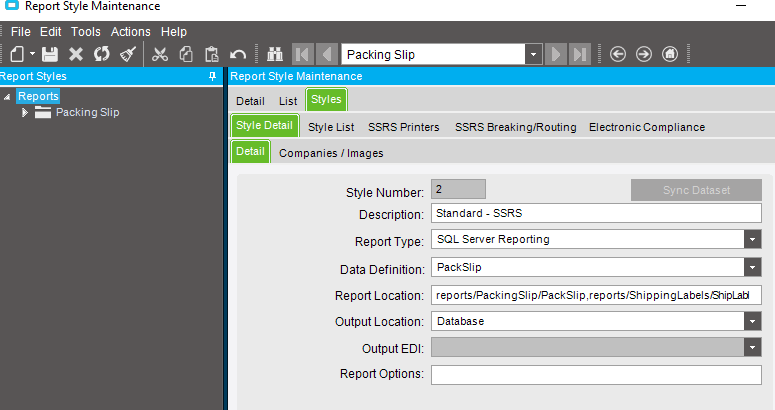
Task: Expand the Packing Slip tree node
Action: point(25,113)
